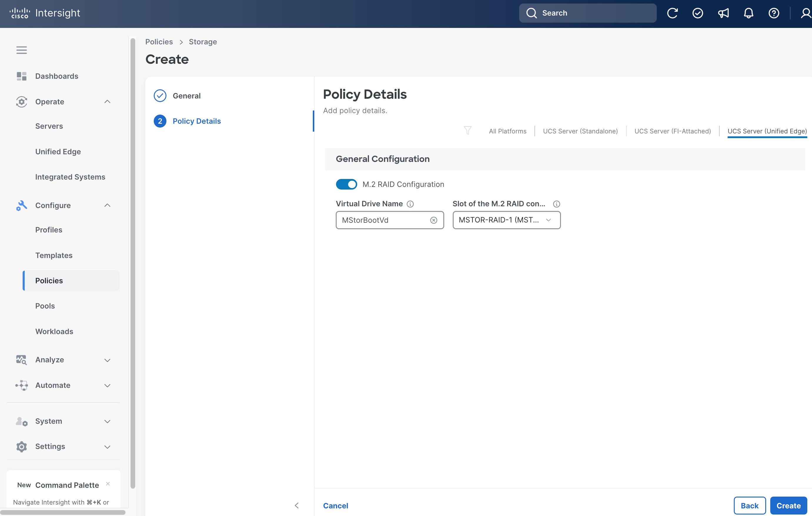This screenshot has height=516, width=812.
Task: Click the Create button
Action: [x=788, y=505]
